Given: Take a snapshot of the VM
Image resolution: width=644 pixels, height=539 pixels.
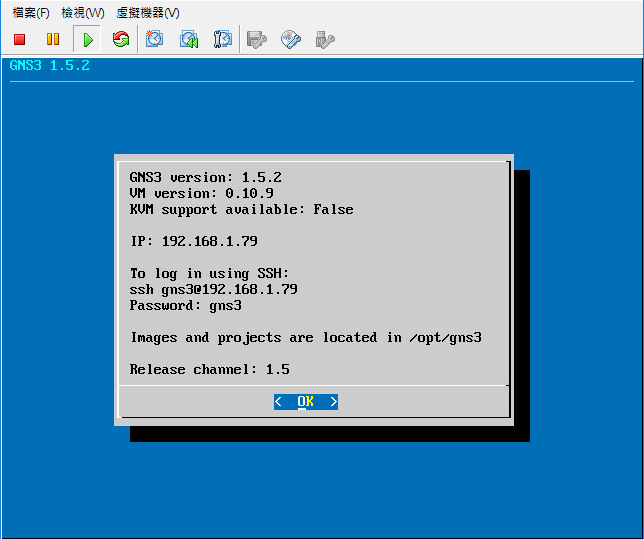Looking at the screenshot, I should 154,39.
